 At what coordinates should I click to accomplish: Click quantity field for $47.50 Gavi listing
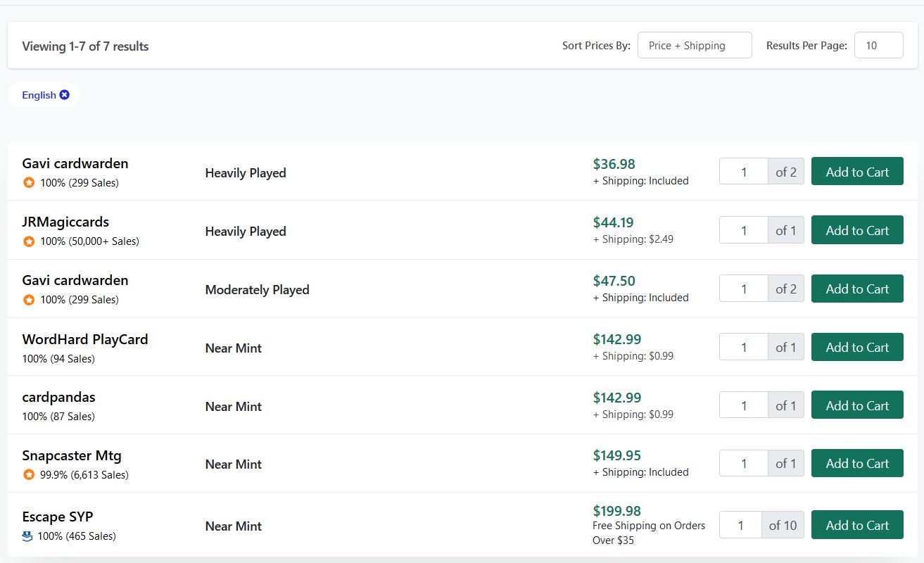(743, 289)
